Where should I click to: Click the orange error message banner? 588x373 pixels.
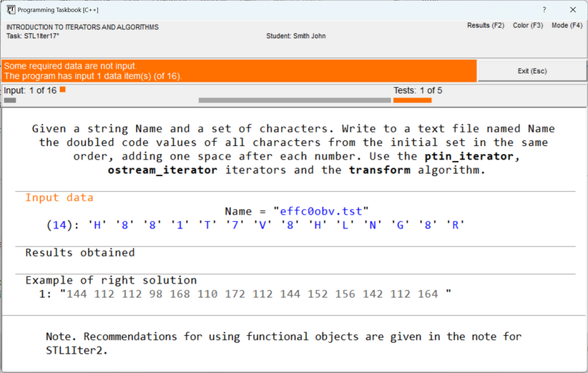[x=239, y=70]
